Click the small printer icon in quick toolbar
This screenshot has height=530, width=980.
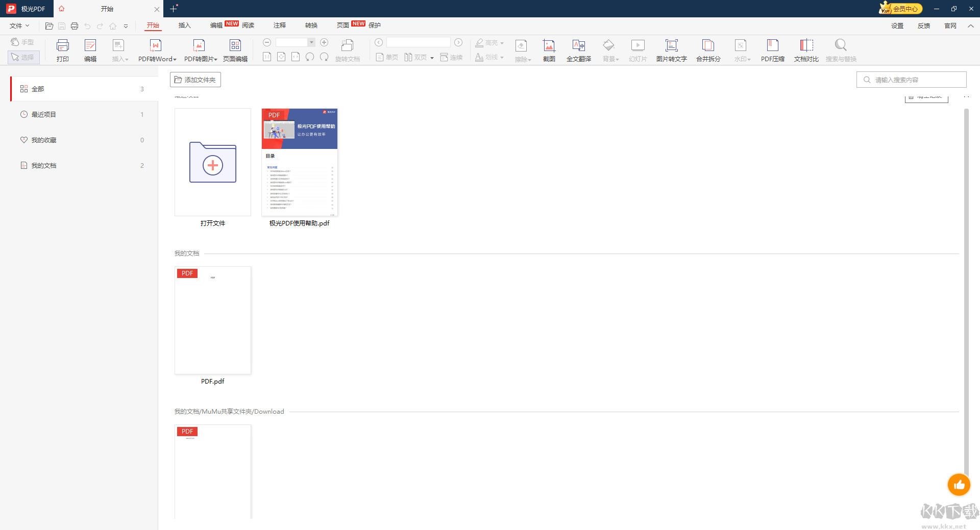[x=75, y=26]
